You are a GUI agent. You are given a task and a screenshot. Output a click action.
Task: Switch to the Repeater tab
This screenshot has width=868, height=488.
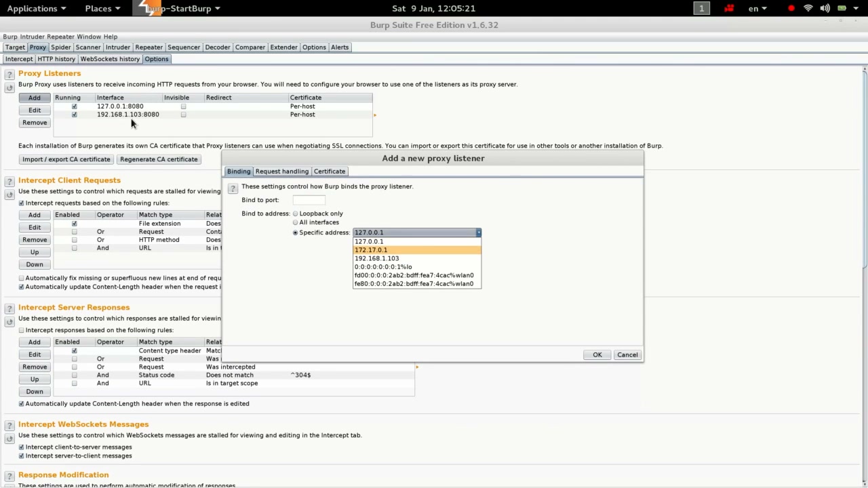(x=149, y=47)
